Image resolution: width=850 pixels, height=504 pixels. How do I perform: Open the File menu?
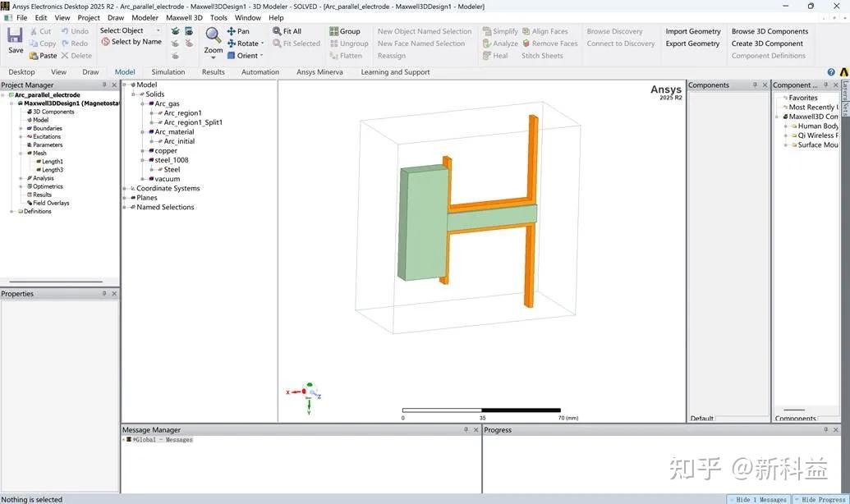click(x=21, y=17)
